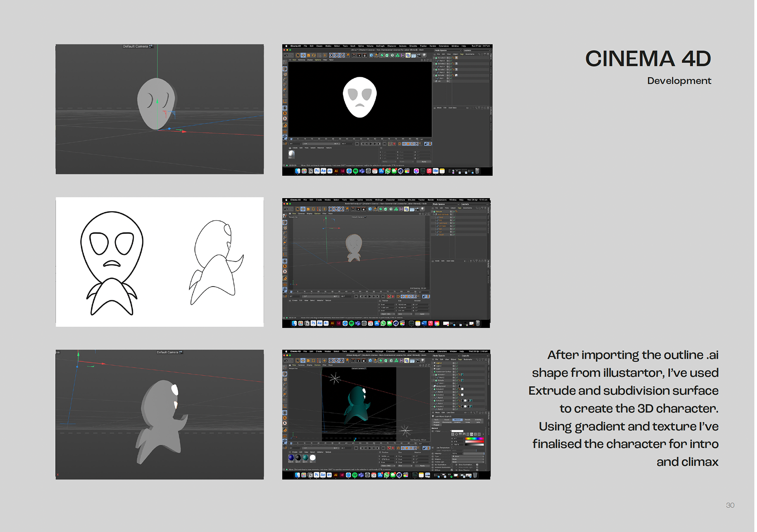
Task: Open Cameras viewport menu in climax body.ai window
Action: pyautogui.click(x=301, y=365)
